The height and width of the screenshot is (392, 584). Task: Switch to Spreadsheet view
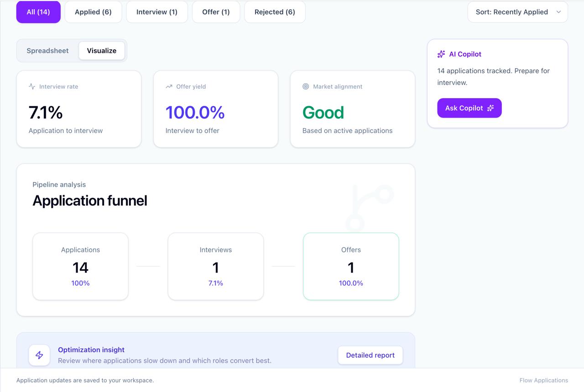tap(47, 51)
